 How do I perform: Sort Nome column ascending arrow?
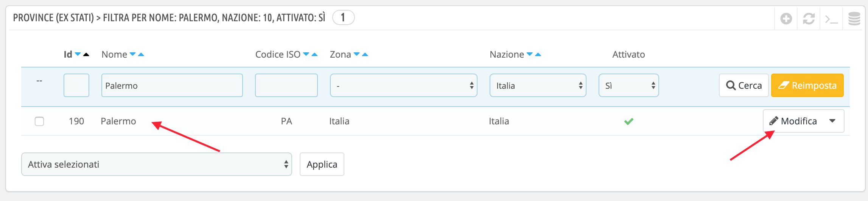point(141,55)
